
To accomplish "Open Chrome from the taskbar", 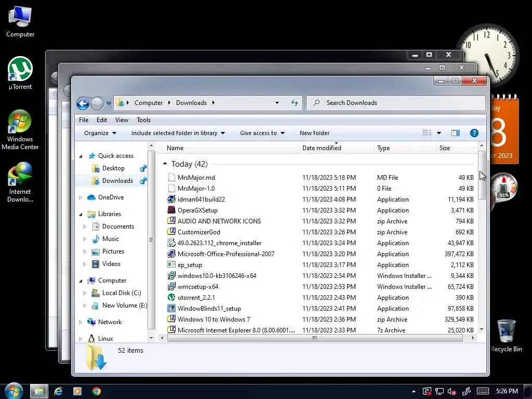I will (97, 391).
